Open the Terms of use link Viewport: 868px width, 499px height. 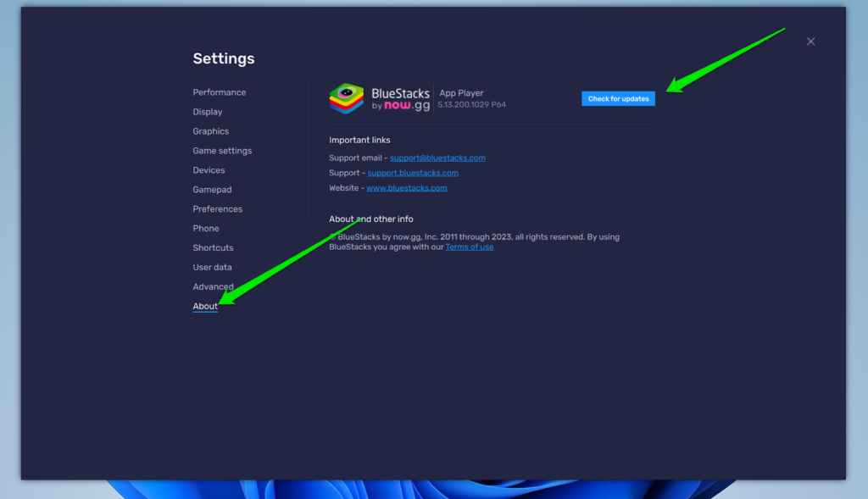[469, 247]
